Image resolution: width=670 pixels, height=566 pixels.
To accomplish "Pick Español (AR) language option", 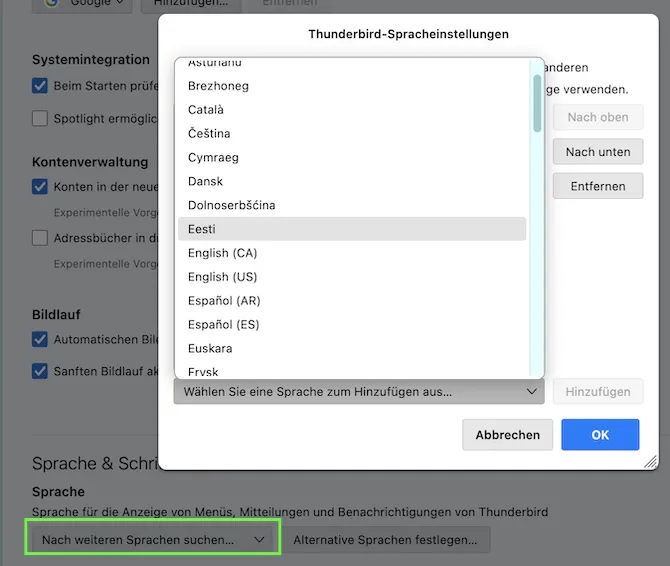I will tap(352, 301).
